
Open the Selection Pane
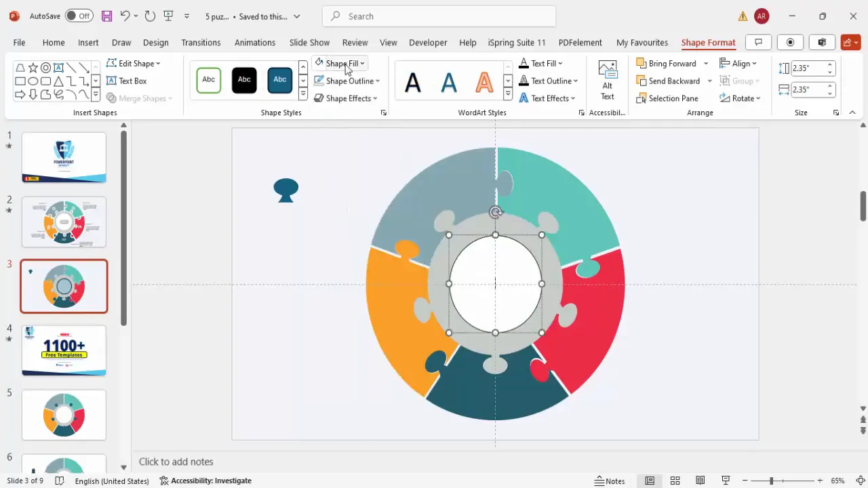coord(667,98)
